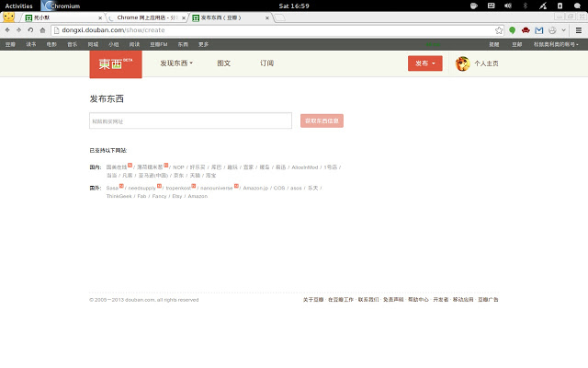Open the 图文 section
The width and height of the screenshot is (588, 368).
223,63
